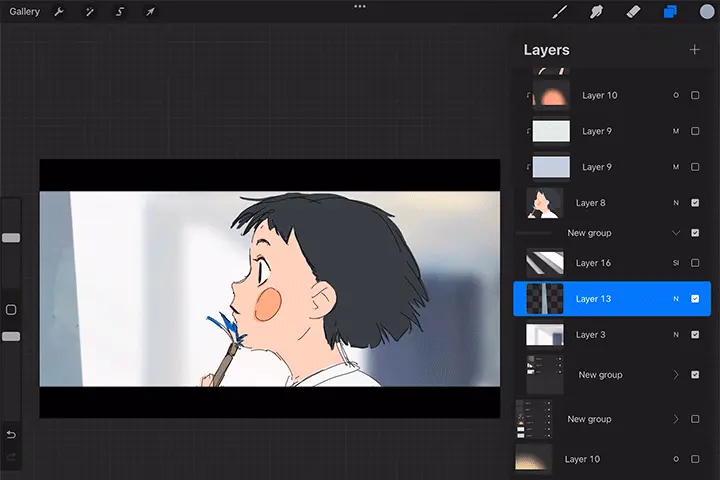Image resolution: width=720 pixels, height=480 pixels.
Task: Hide Layer 8 with its checkbox
Action: [695, 203]
